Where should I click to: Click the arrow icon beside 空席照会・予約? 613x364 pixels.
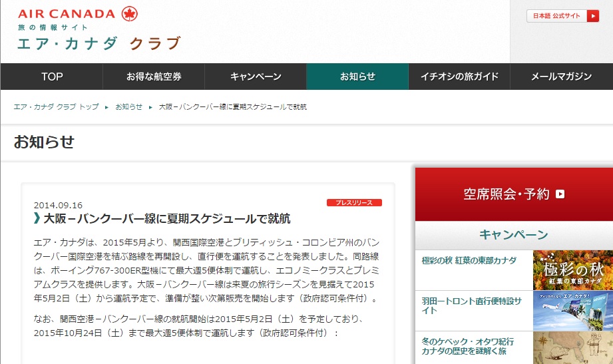[560, 194]
